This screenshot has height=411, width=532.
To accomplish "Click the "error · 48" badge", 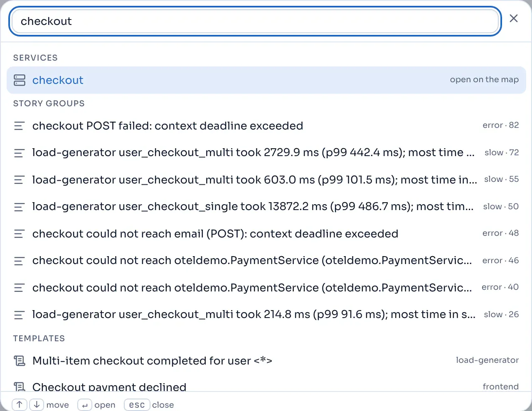I will click(x=500, y=233).
